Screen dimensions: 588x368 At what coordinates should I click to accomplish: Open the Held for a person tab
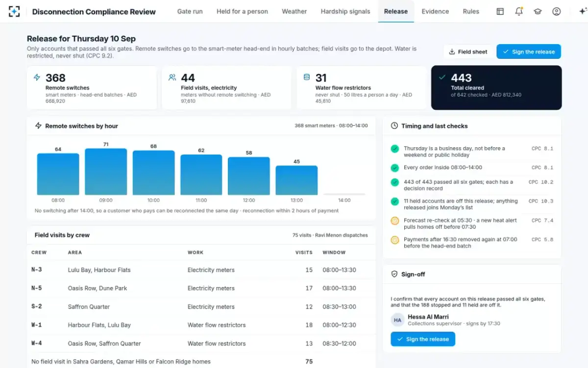242,11
